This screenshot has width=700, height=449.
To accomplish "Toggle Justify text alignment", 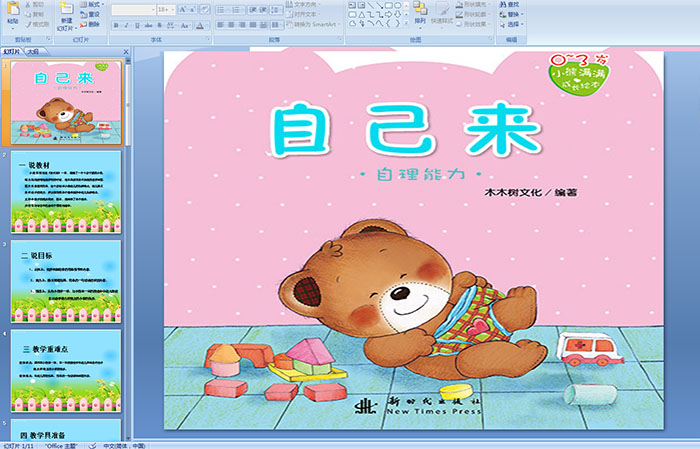I will click(x=253, y=25).
